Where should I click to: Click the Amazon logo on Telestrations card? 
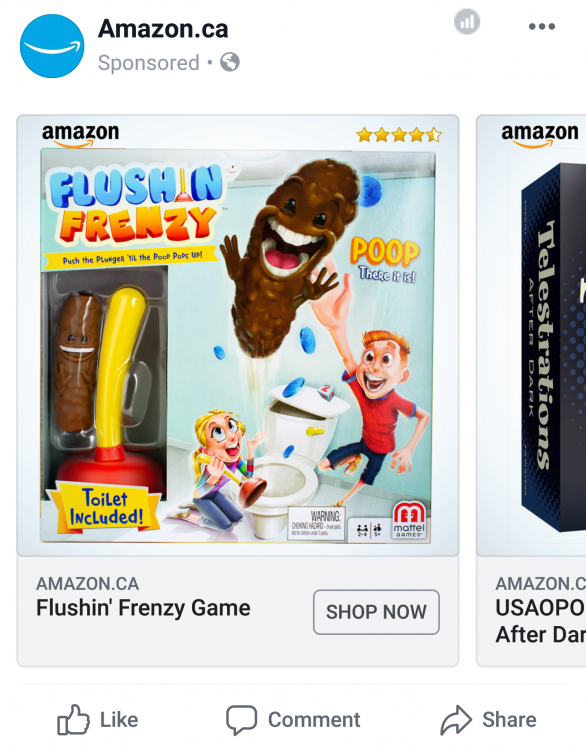540,135
